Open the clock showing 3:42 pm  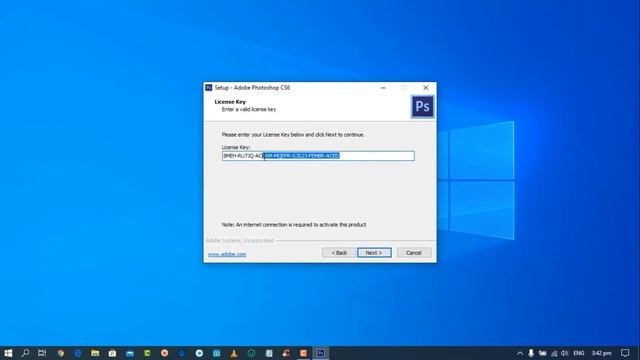602,353
